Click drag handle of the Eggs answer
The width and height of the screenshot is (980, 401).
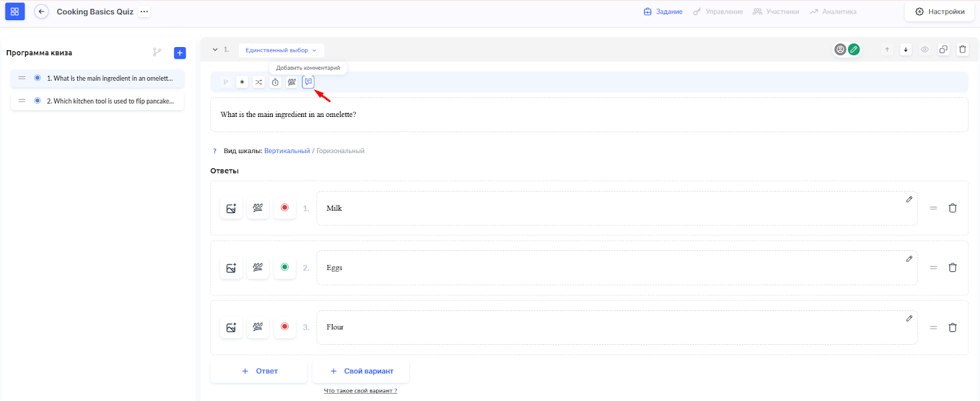pyautogui.click(x=933, y=268)
